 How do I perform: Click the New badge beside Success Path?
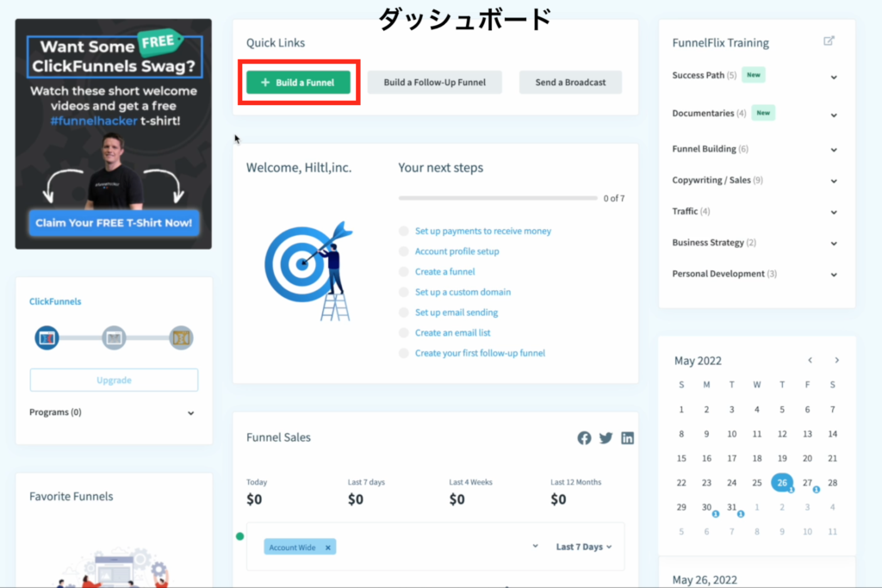tap(753, 75)
